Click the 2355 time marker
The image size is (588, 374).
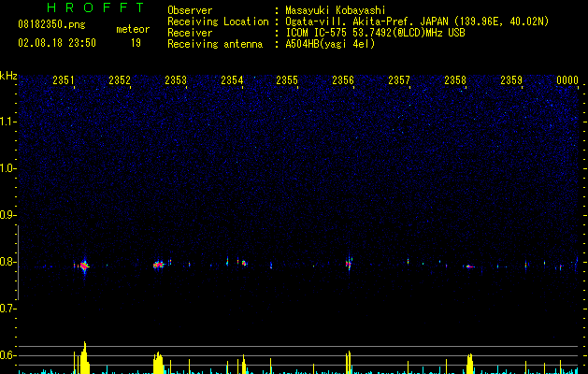click(287, 80)
